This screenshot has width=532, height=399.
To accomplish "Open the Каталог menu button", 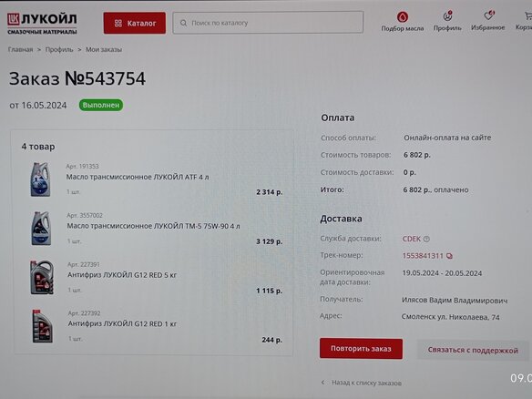I will coord(135,23).
